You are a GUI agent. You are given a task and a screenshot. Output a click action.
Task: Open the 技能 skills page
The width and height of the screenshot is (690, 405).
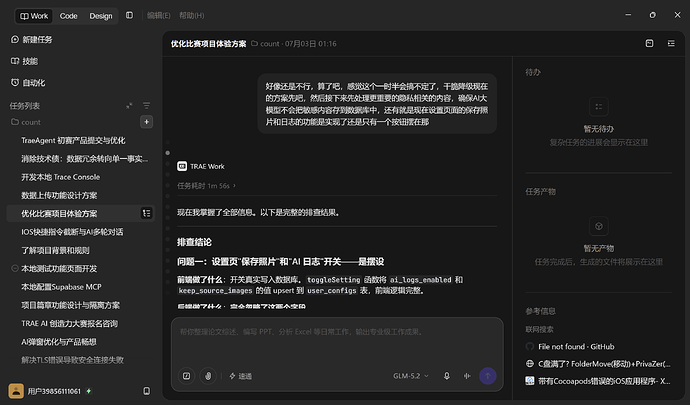click(25, 61)
